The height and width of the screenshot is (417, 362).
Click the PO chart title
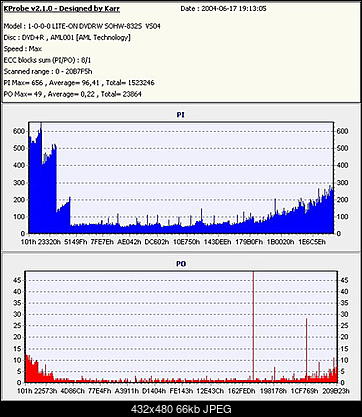tap(181, 264)
